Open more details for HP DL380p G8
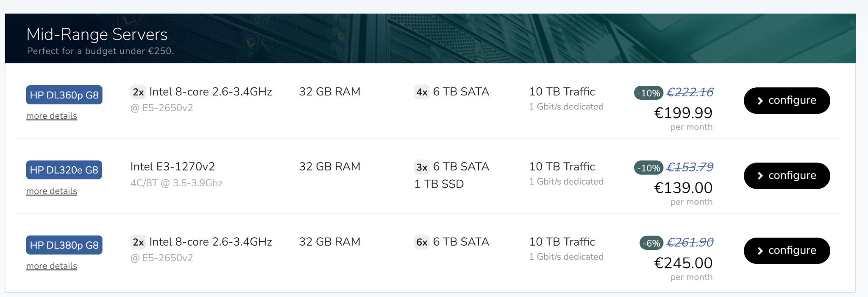The height and width of the screenshot is (297, 868). coord(52,266)
